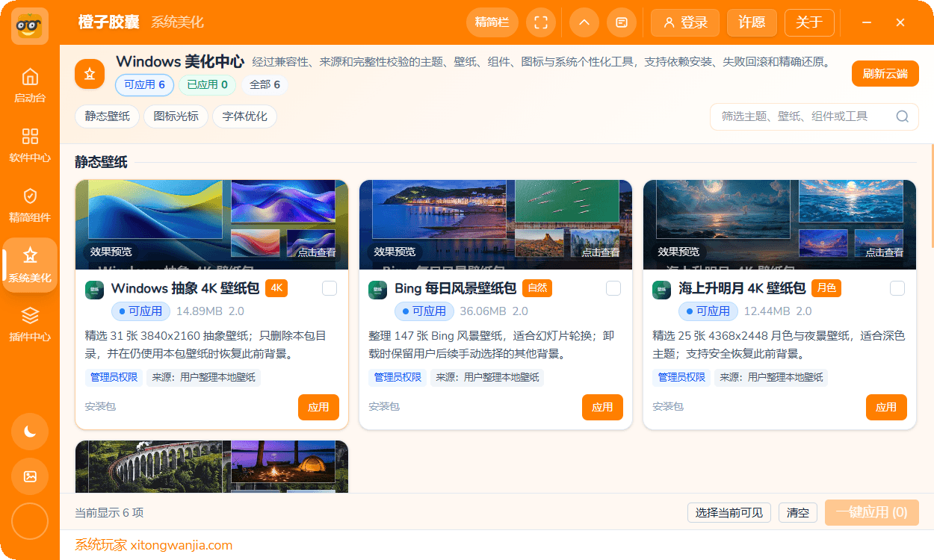Click the 选择当前可见 button

tap(729, 513)
